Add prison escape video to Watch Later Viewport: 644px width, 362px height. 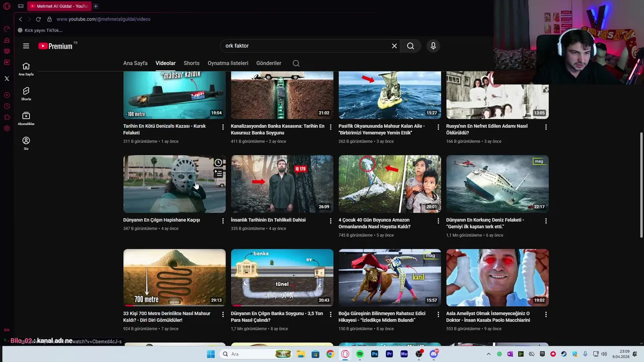click(x=218, y=162)
